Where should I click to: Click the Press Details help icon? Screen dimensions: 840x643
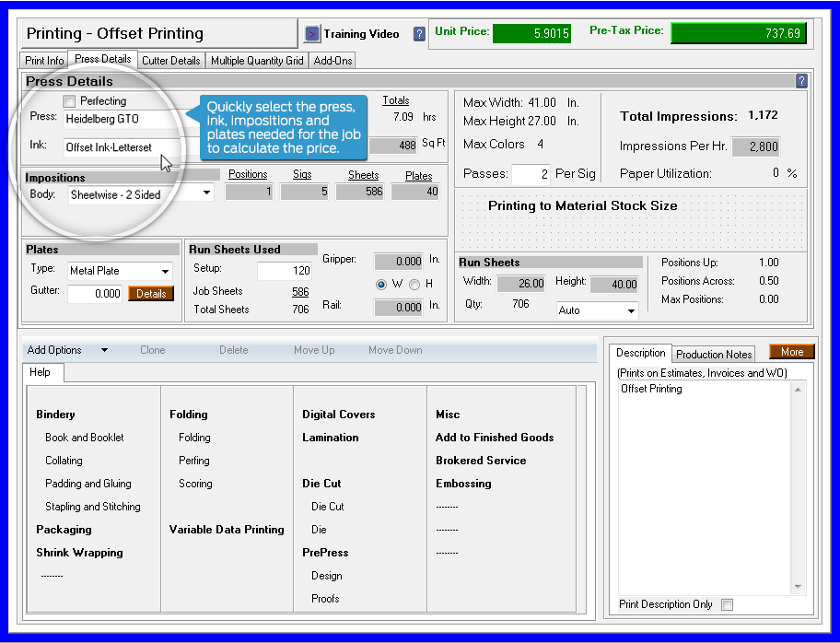[801, 81]
